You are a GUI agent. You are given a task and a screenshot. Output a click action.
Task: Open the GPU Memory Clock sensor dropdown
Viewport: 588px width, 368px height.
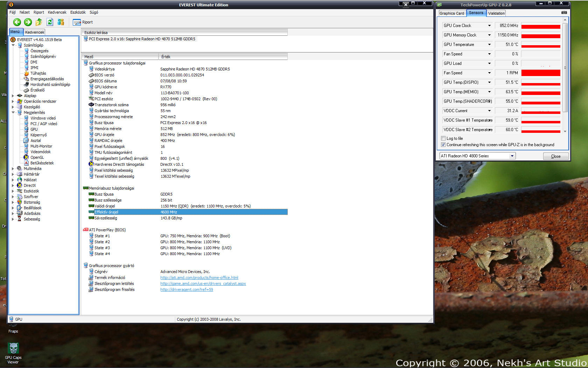(489, 35)
